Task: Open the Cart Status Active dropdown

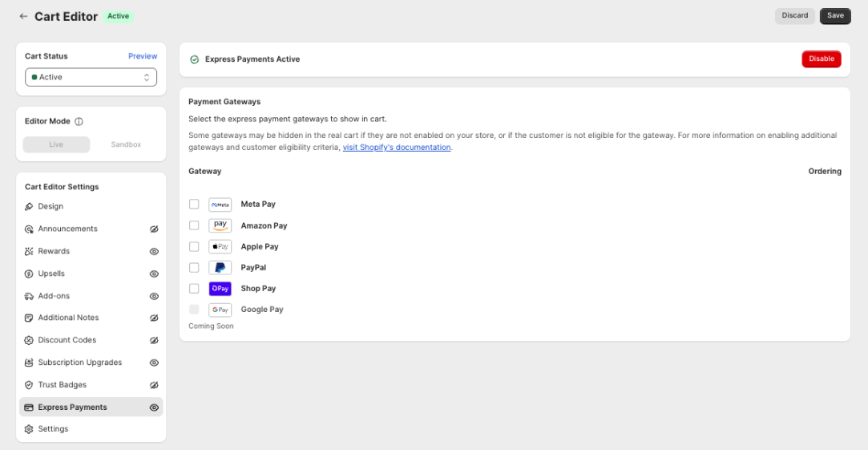Action: pos(91,78)
